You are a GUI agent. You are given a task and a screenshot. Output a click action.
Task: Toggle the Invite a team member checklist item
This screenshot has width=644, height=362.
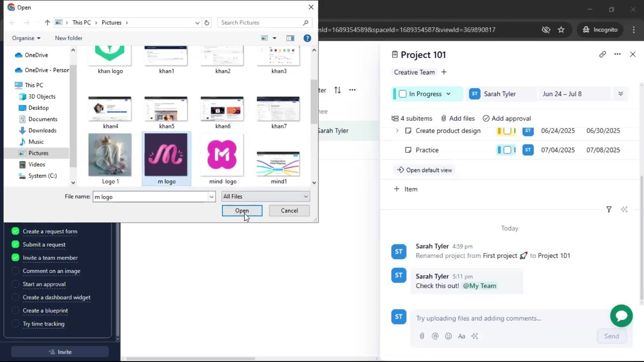[15, 257]
